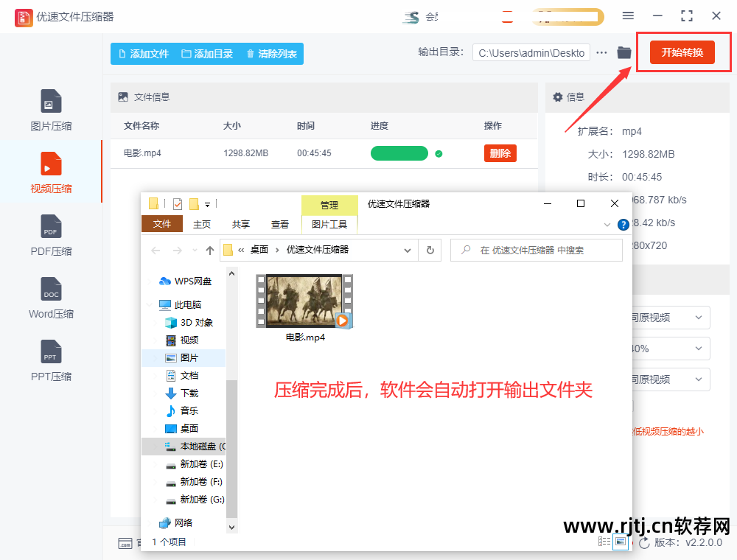Go up one folder level
This screenshot has height=560, width=737.
coord(209,251)
